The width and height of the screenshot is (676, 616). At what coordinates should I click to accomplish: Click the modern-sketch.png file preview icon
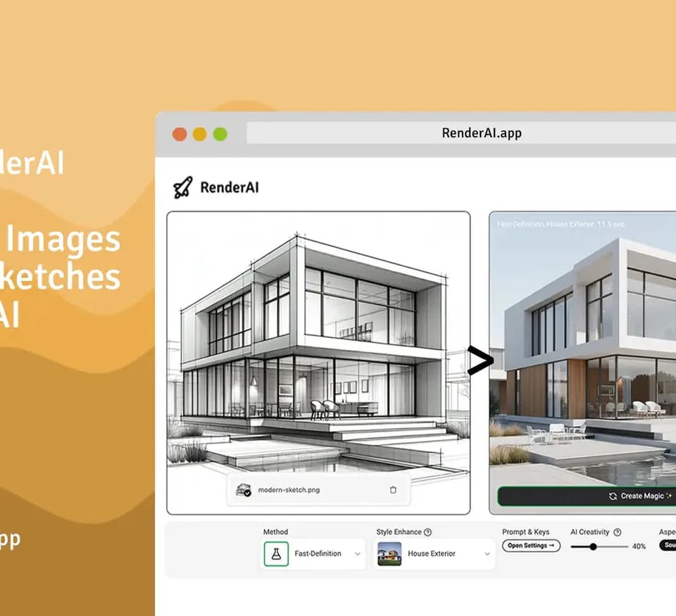(x=244, y=490)
